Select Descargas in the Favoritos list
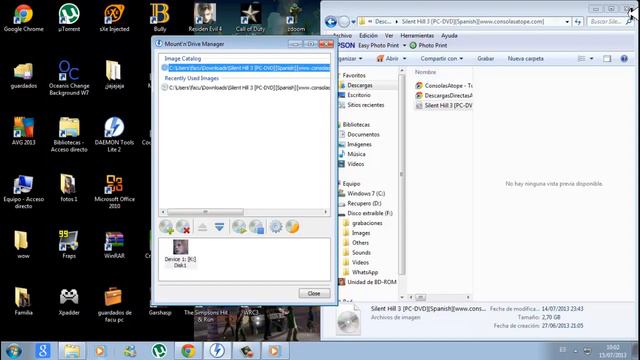 [x=360, y=85]
